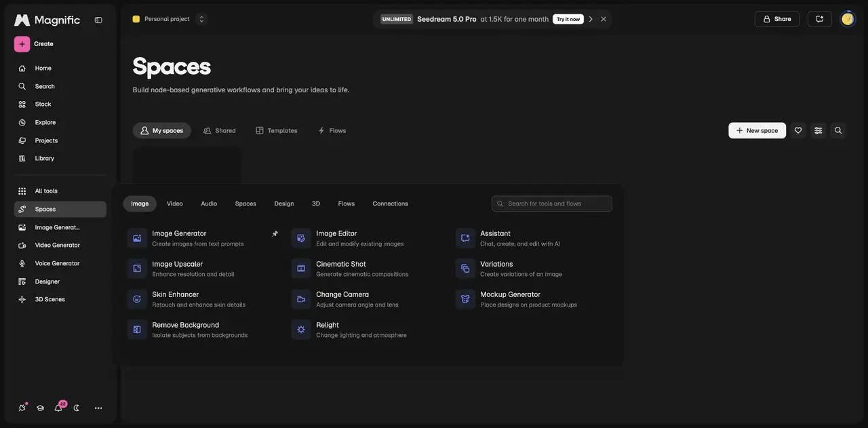Screen dimensions: 868x428
Task: Open the integrations plug icon at sidebar bottom
Action: [22, 408]
